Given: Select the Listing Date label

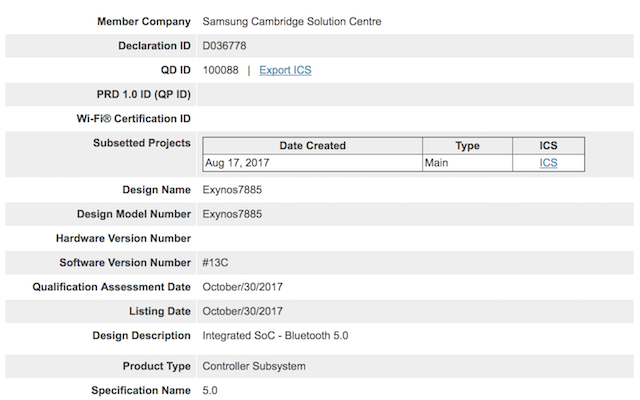Looking at the screenshot, I should (x=160, y=311).
